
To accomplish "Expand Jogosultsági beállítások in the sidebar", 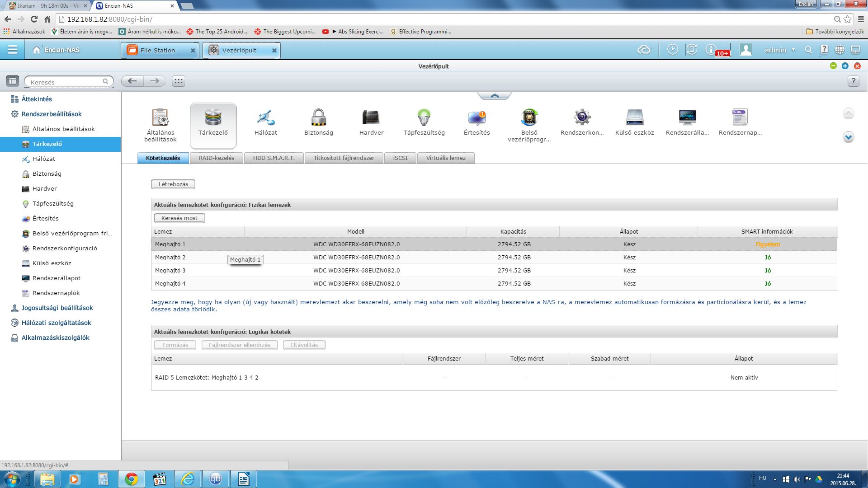I will pyautogui.click(x=57, y=308).
